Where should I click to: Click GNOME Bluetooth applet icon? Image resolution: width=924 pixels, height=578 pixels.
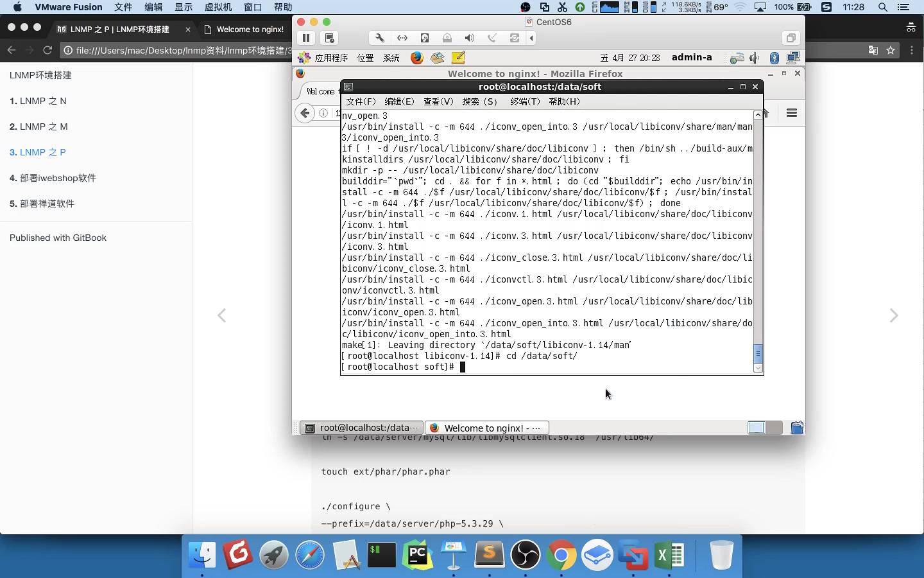(774, 58)
